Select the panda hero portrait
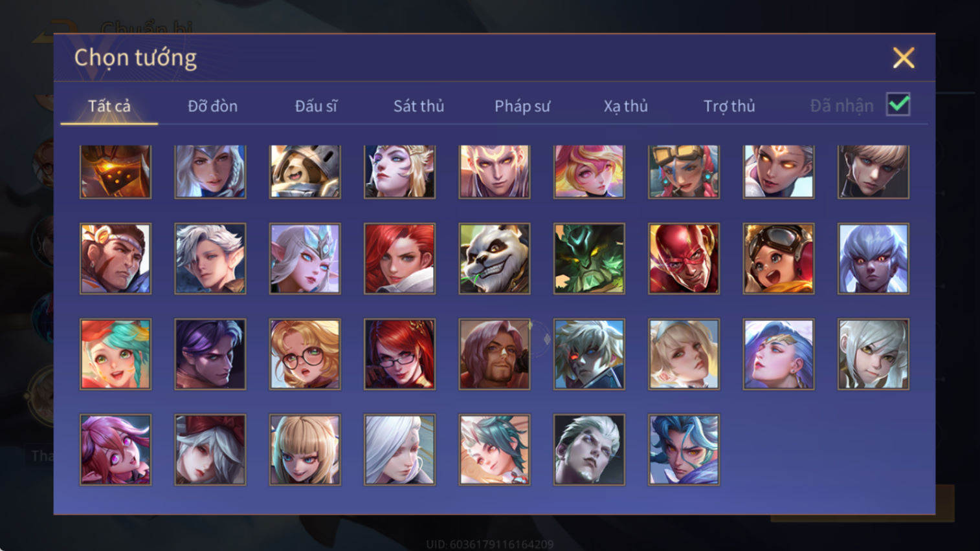980x551 pixels. click(x=495, y=259)
